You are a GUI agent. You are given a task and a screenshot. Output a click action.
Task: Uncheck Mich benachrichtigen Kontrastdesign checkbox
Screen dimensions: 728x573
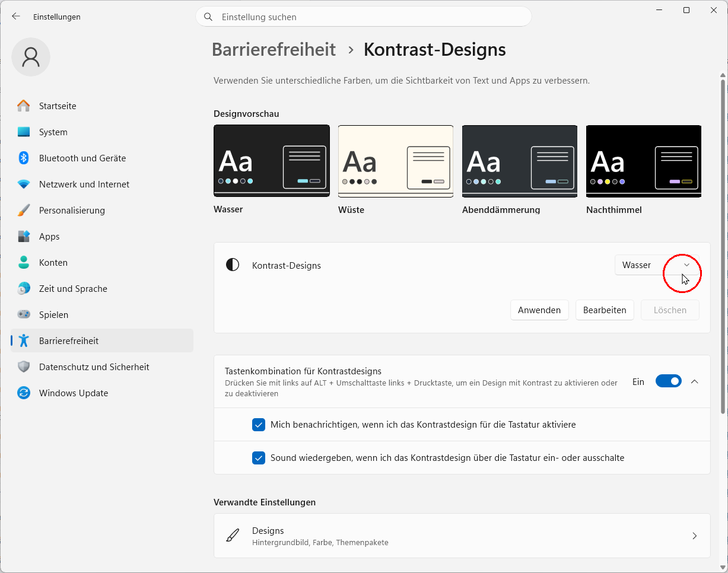[259, 425]
